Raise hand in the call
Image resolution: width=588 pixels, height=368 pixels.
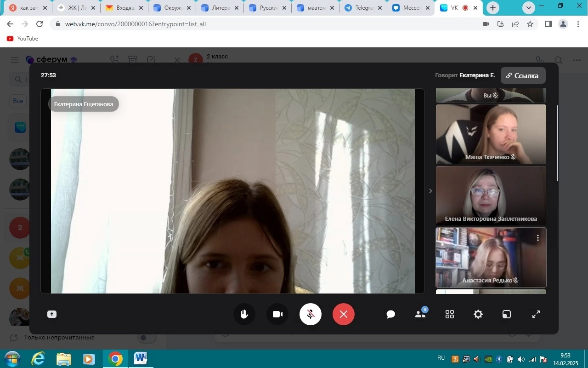tap(244, 314)
